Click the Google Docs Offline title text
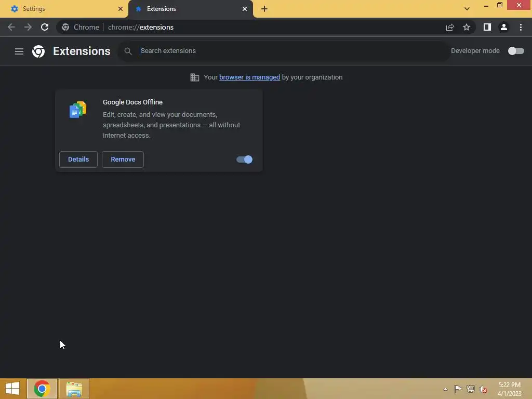The image size is (532, 399). pos(132,102)
